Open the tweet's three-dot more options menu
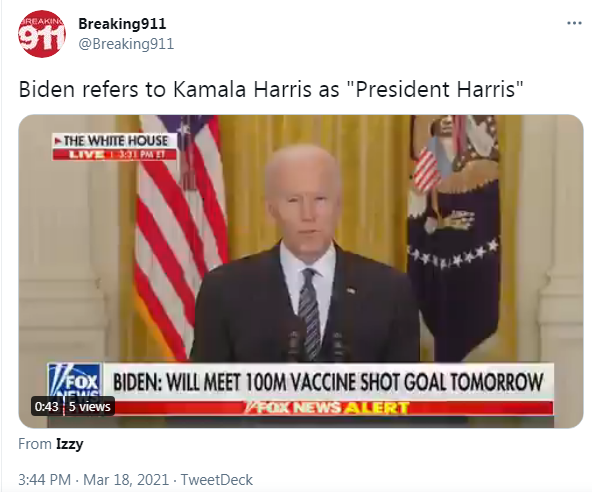This screenshot has width=592, height=492. [574, 24]
